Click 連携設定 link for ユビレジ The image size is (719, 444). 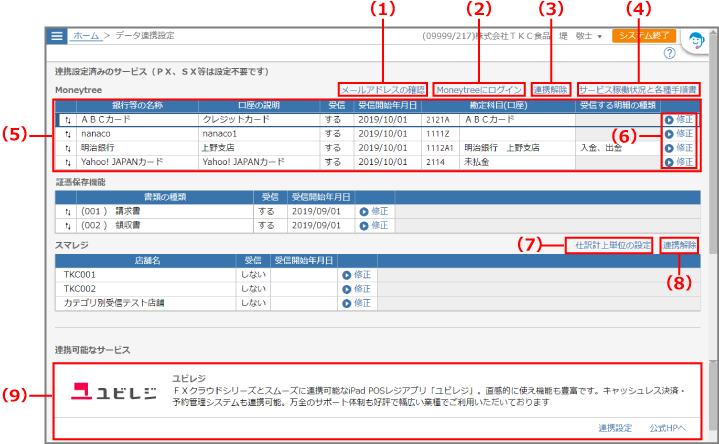pos(615,428)
